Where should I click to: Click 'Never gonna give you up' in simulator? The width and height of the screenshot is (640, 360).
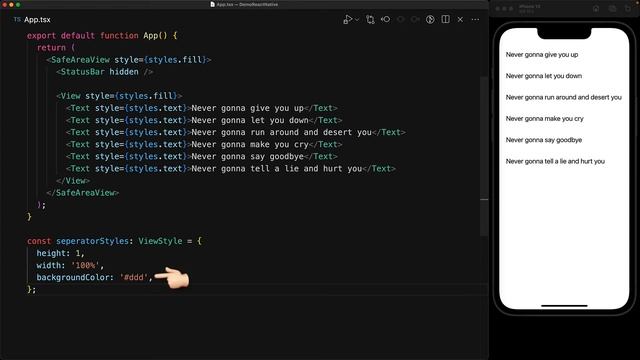(542, 55)
